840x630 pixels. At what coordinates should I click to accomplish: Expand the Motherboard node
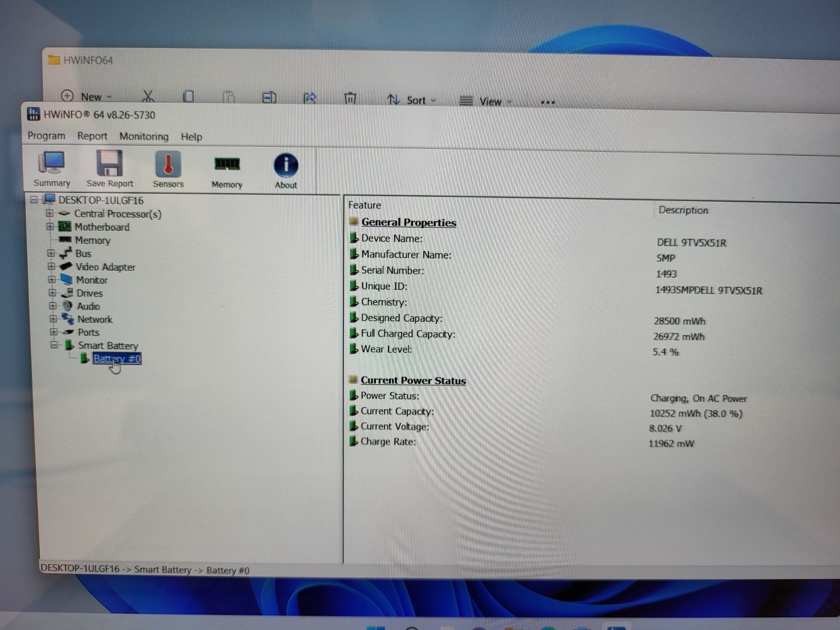50,226
